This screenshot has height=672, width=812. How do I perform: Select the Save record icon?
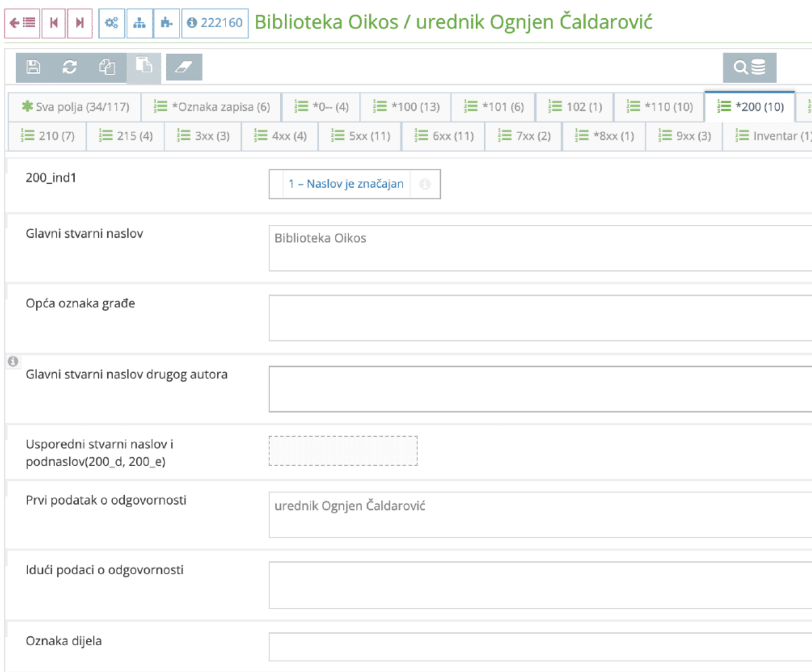tap(32, 68)
